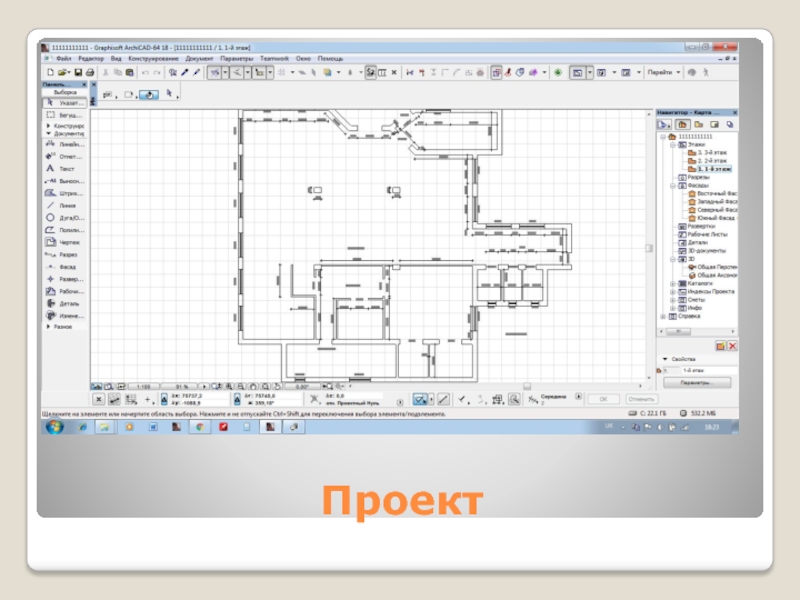Viewport: 800px width, 600px height.
Task: Open the Документ menu
Action: click(199, 59)
